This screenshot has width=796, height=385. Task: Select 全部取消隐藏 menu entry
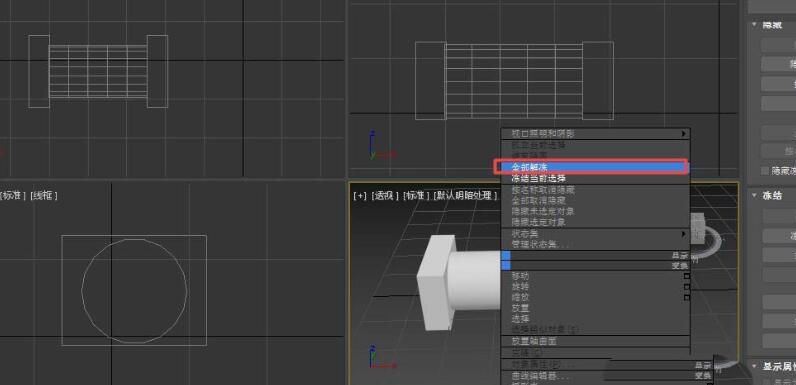pyautogui.click(x=595, y=200)
